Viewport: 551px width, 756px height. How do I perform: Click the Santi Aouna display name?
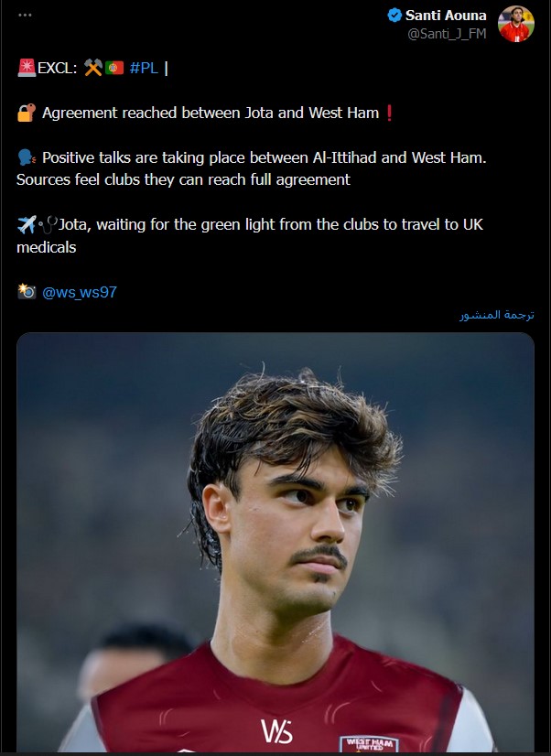446,16
